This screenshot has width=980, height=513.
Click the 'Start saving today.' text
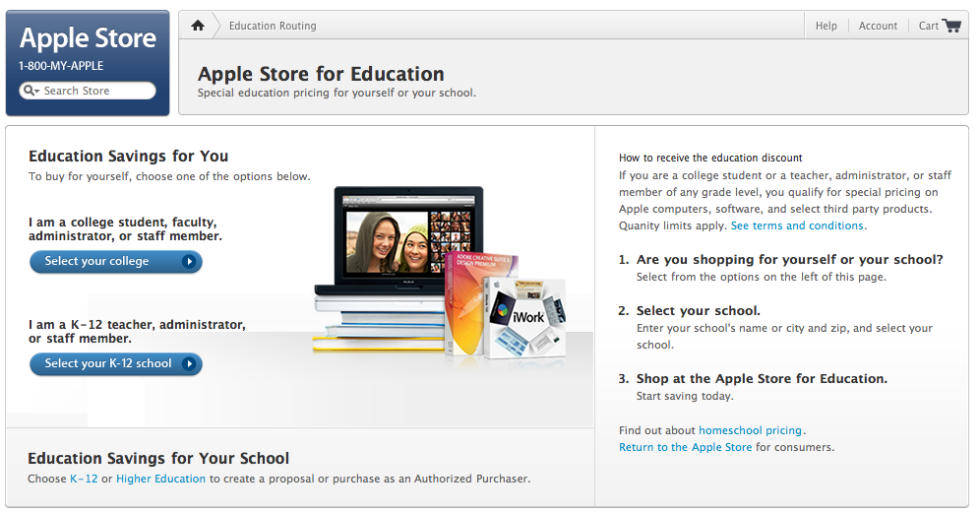coord(685,396)
